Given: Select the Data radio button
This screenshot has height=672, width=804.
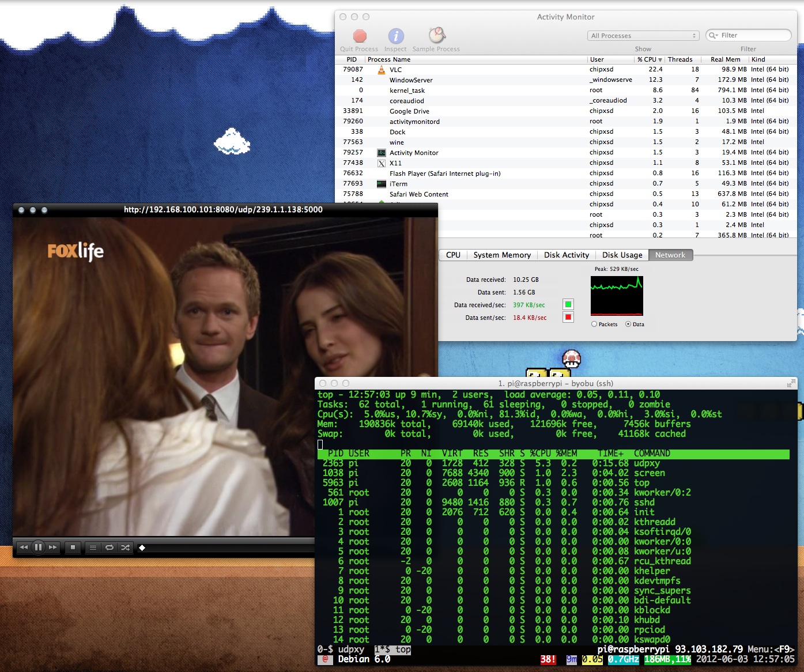Looking at the screenshot, I should tap(628, 324).
